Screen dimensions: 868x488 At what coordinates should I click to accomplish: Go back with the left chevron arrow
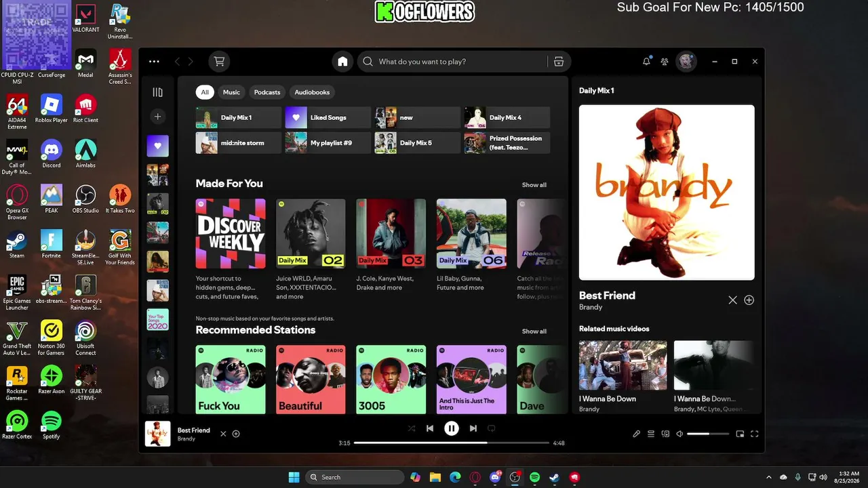coord(178,62)
